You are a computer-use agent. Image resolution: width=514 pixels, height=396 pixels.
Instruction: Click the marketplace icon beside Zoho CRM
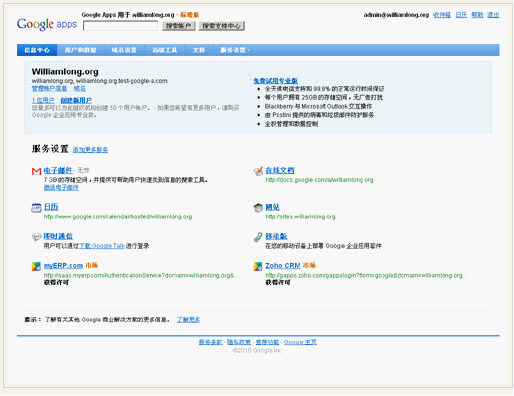pos(258,266)
